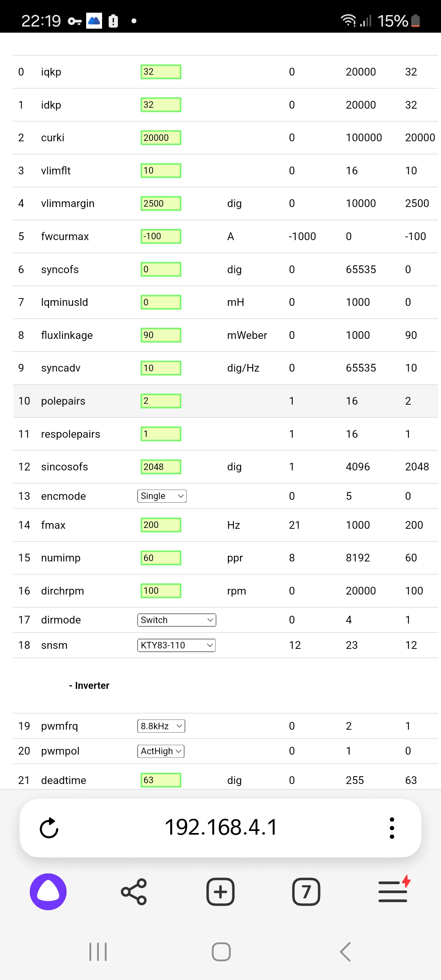
Task: Open the Android recent apps button
Action: click(x=98, y=952)
